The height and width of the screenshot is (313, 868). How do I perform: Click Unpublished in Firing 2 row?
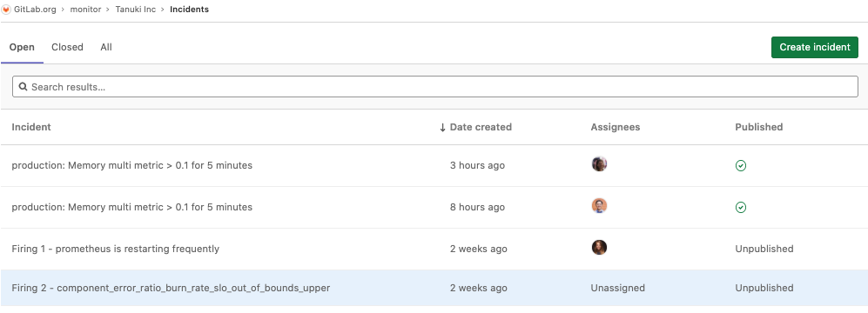(x=764, y=288)
